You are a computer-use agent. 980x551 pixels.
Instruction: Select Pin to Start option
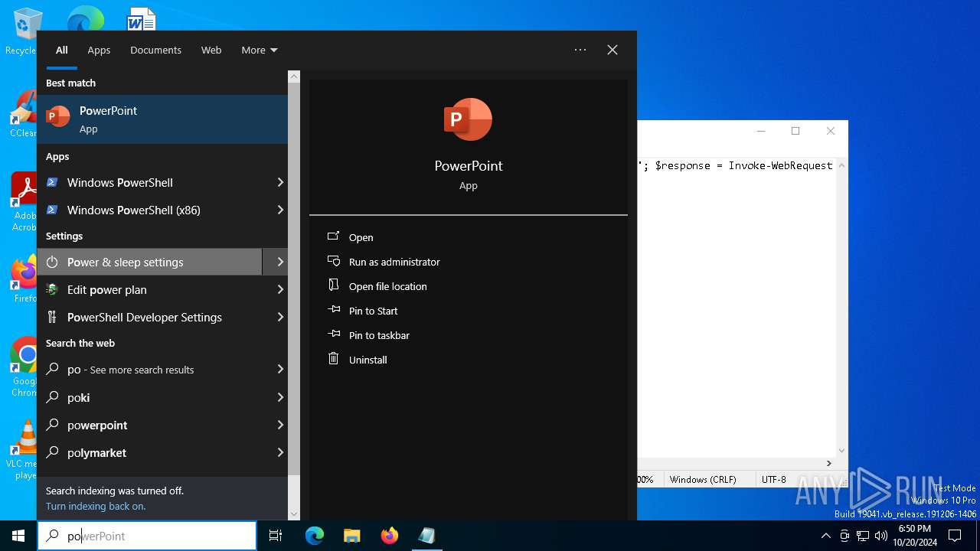point(374,311)
